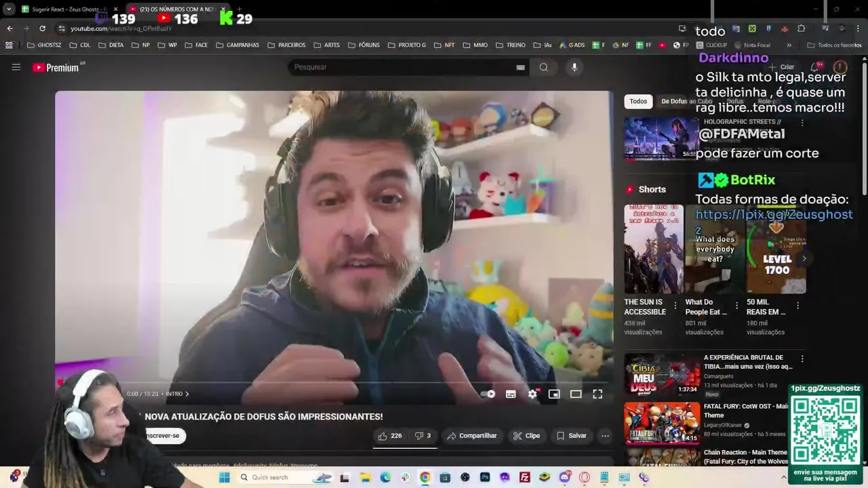Open GHOSTSZ bookmark folder
The image size is (868, 488).
coord(44,45)
